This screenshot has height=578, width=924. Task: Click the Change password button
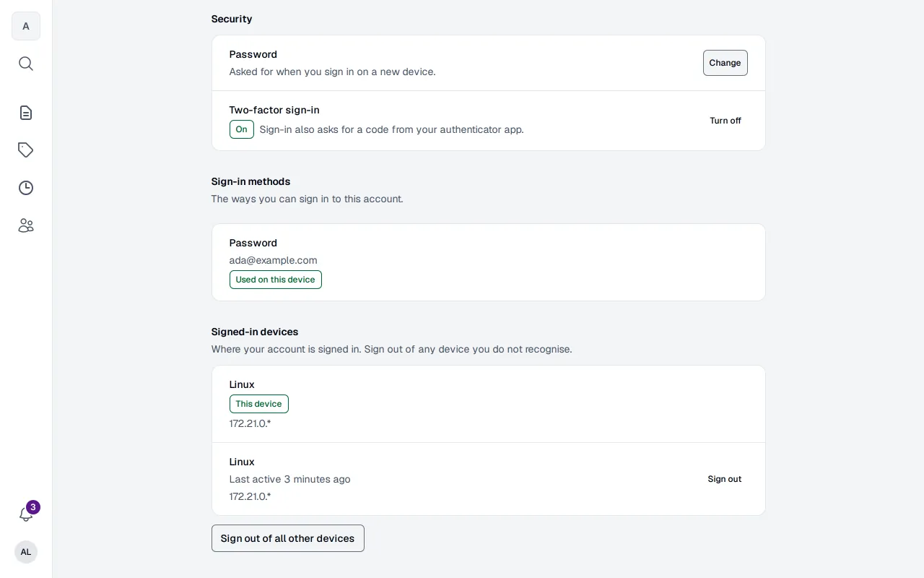(725, 63)
